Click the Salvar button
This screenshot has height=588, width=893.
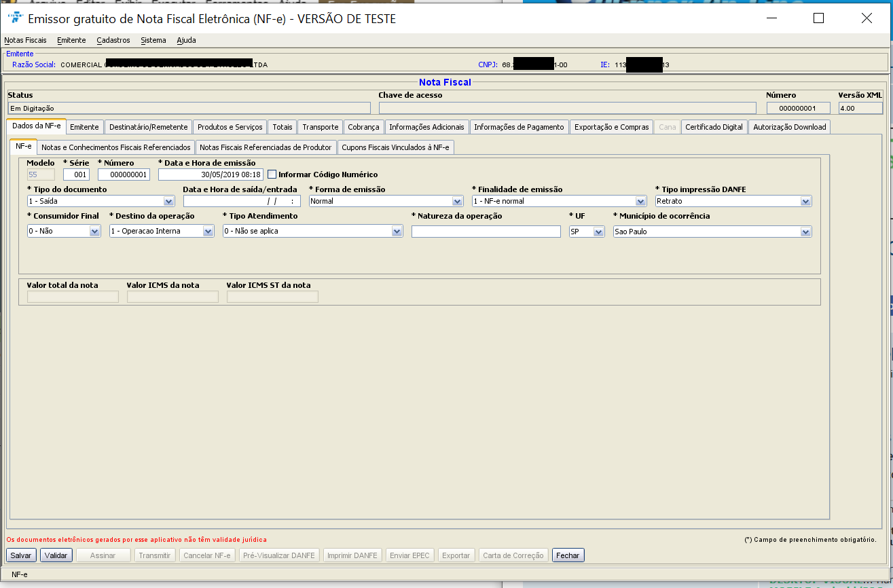21,555
